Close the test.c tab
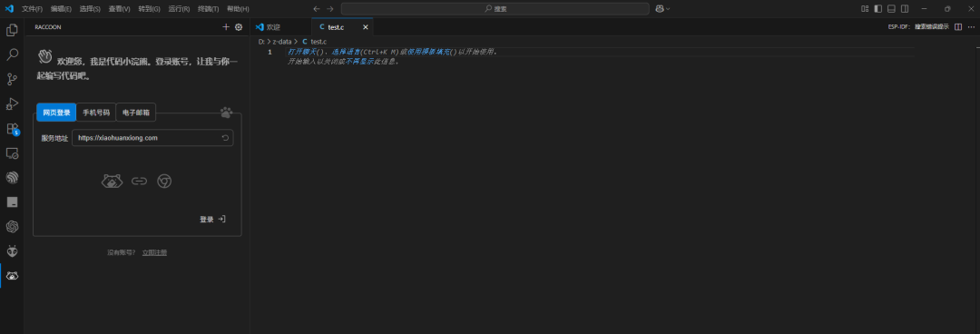980x334 pixels. point(366,27)
